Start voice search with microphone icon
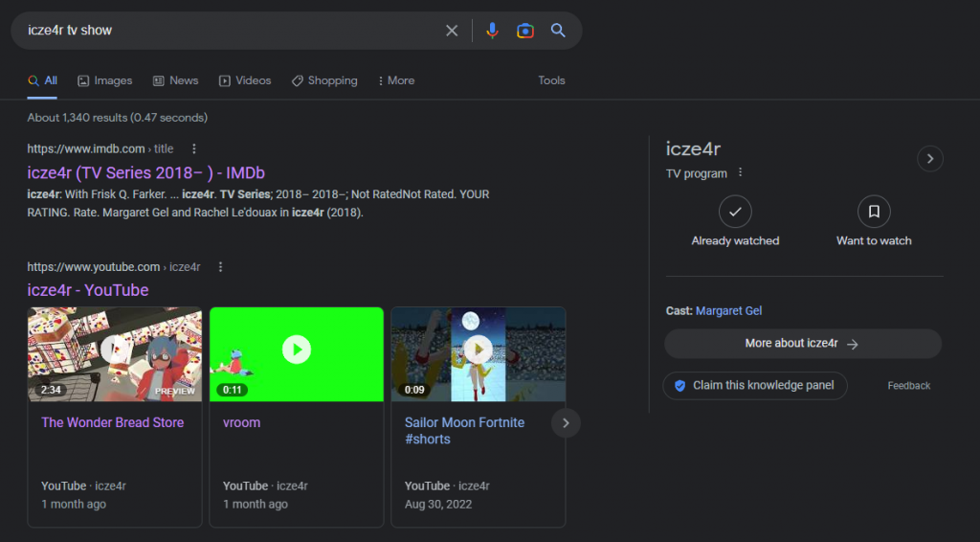 493,31
